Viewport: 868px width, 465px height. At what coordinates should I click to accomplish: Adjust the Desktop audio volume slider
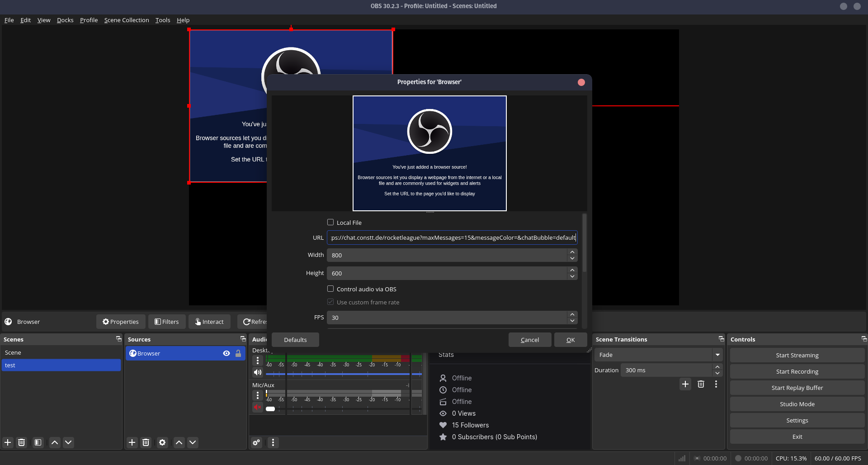(x=344, y=374)
